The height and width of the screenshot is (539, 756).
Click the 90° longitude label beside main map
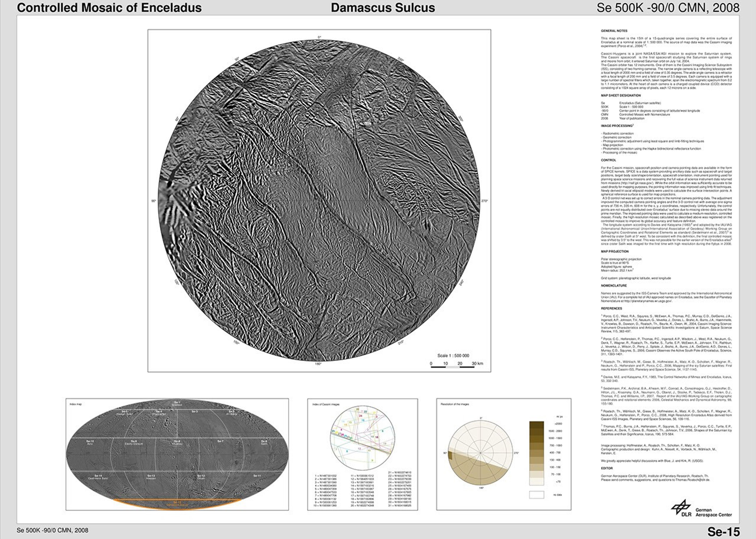[x=154, y=201]
